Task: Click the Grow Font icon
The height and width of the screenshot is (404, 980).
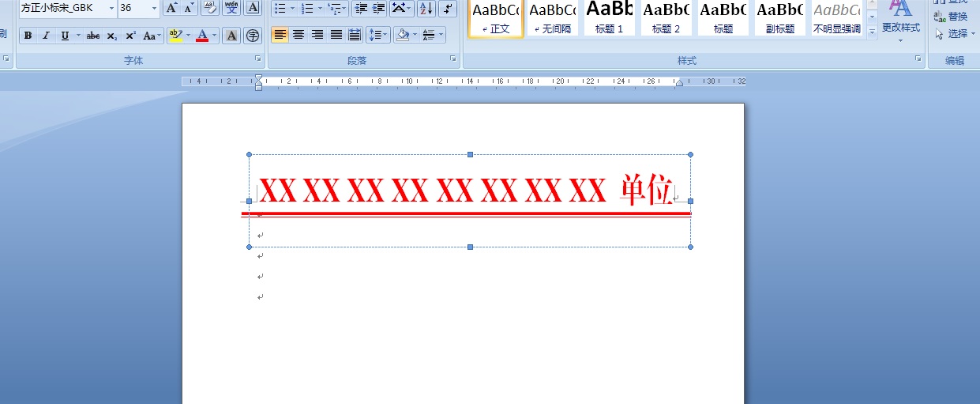Action: [171, 8]
